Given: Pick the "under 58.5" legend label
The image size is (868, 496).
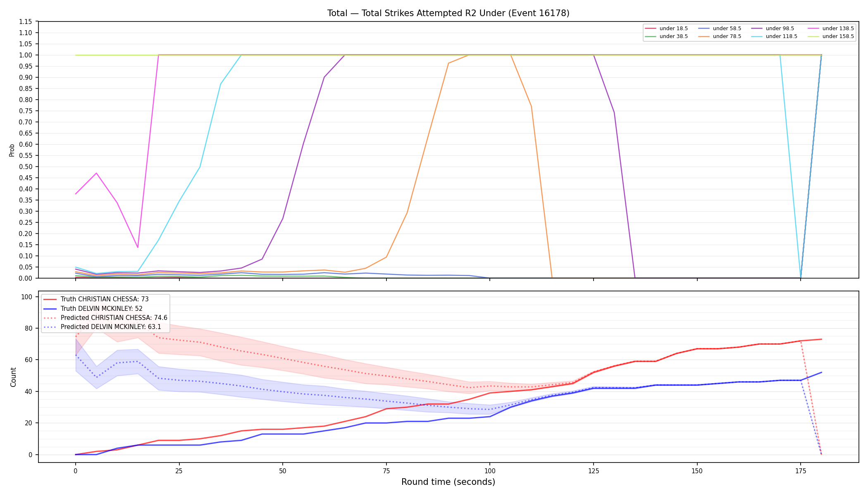Looking at the screenshot, I should pyautogui.click(x=727, y=29).
